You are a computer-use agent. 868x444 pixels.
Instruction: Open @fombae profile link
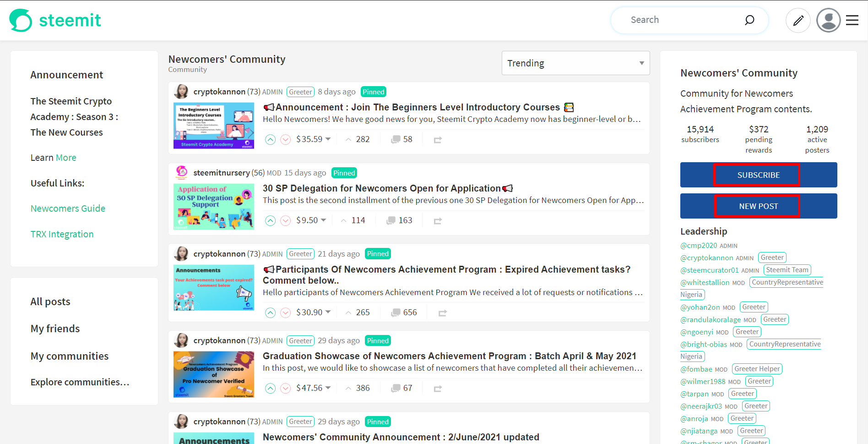point(696,369)
